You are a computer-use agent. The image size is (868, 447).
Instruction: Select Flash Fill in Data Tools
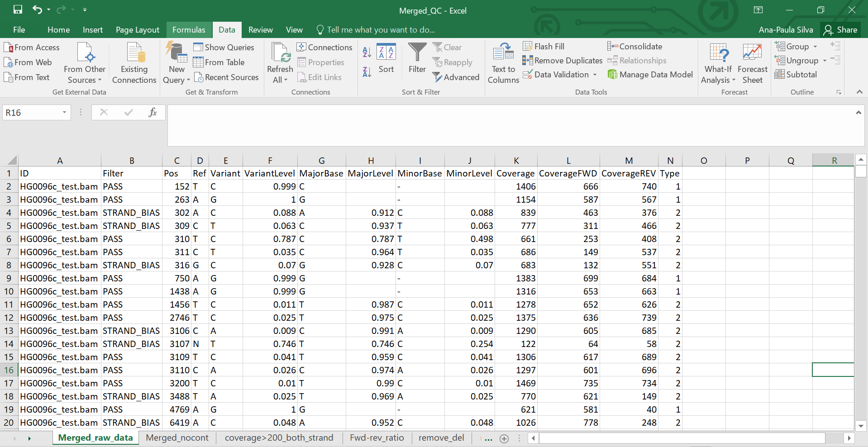(x=544, y=47)
